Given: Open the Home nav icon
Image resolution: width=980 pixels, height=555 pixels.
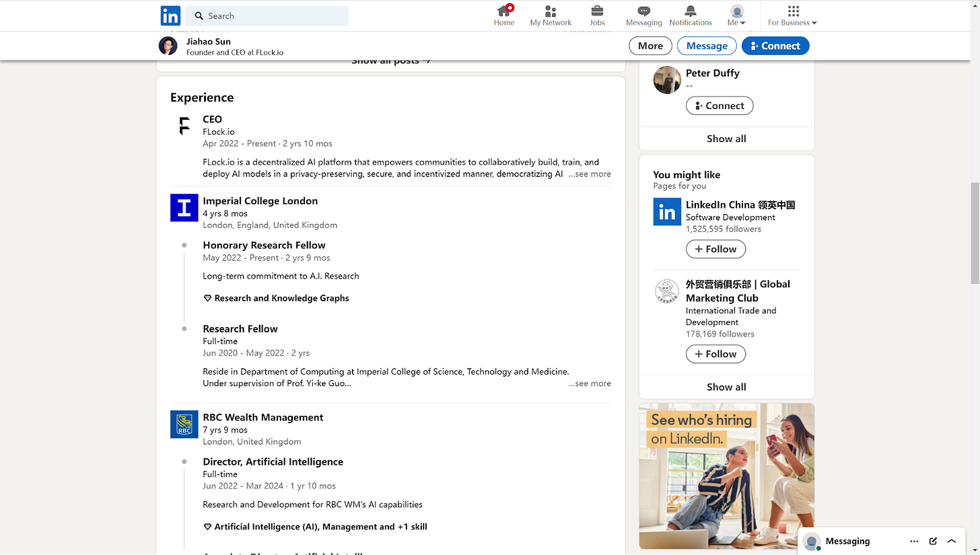Looking at the screenshot, I should 503,15.
